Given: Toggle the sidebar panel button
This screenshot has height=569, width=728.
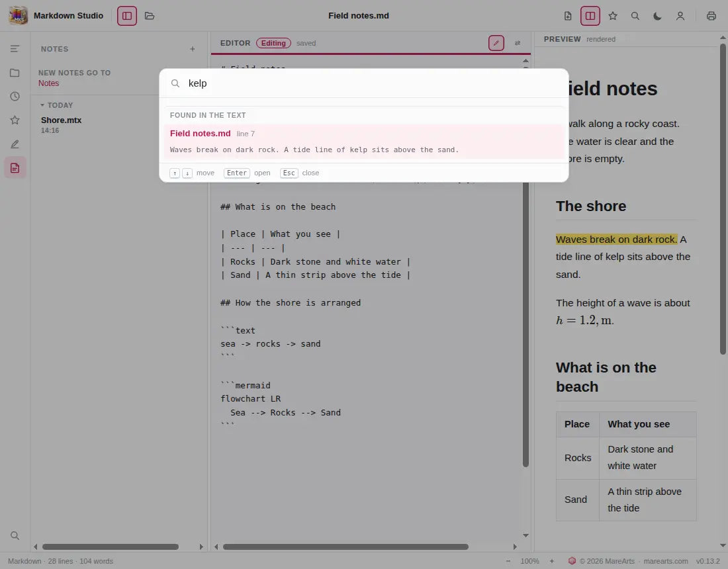Looking at the screenshot, I should [x=127, y=16].
